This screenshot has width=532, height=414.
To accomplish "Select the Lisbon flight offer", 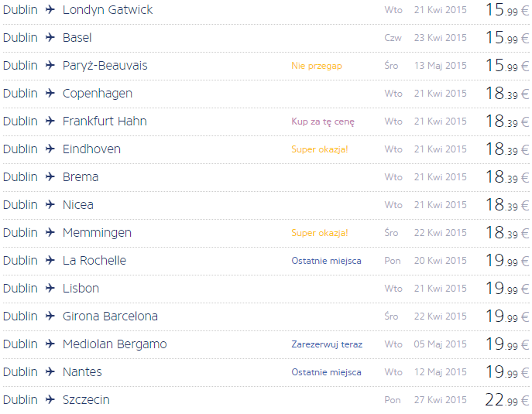I will (x=81, y=288).
